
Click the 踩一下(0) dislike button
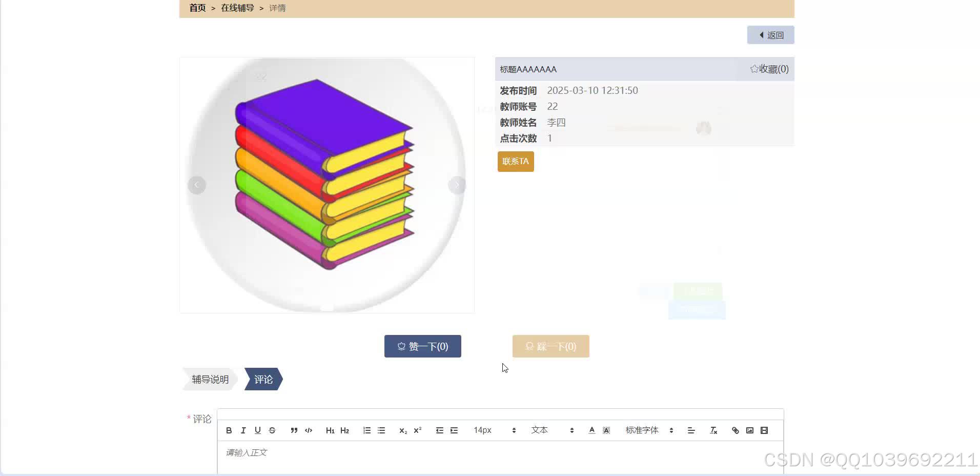pyautogui.click(x=551, y=346)
